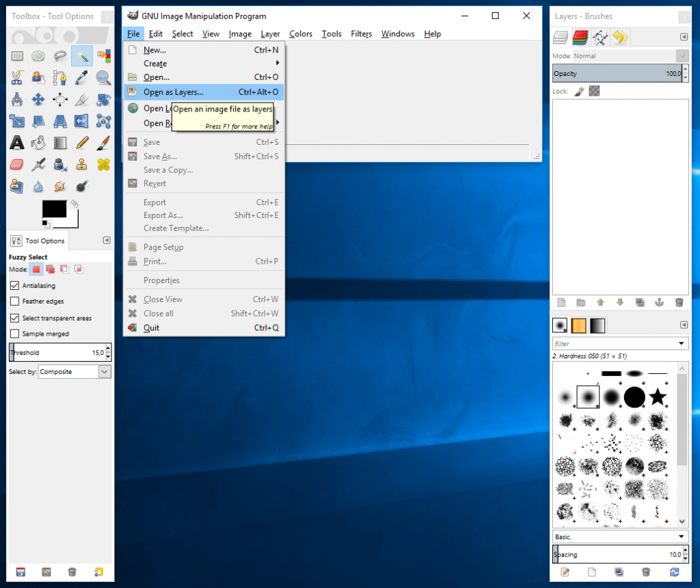The image size is (700, 588).
Task: Activate the Move tool
Action: pos(38,99)
